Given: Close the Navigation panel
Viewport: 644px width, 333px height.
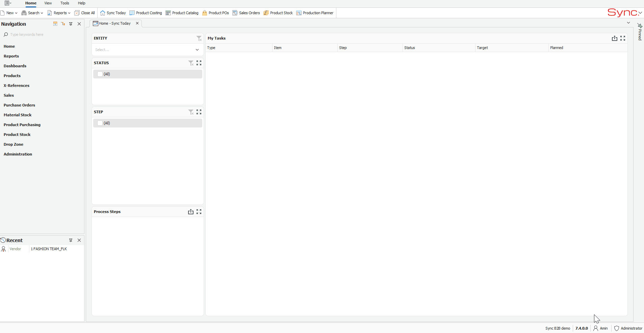Looking at the screenshot, I should (79, 24).
